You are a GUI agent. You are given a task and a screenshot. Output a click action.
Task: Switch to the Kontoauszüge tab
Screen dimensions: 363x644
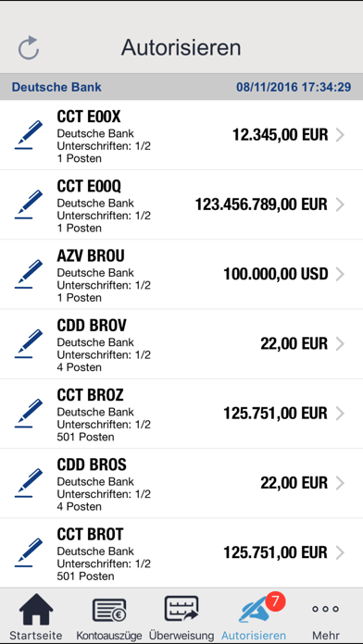click(109, 616)
